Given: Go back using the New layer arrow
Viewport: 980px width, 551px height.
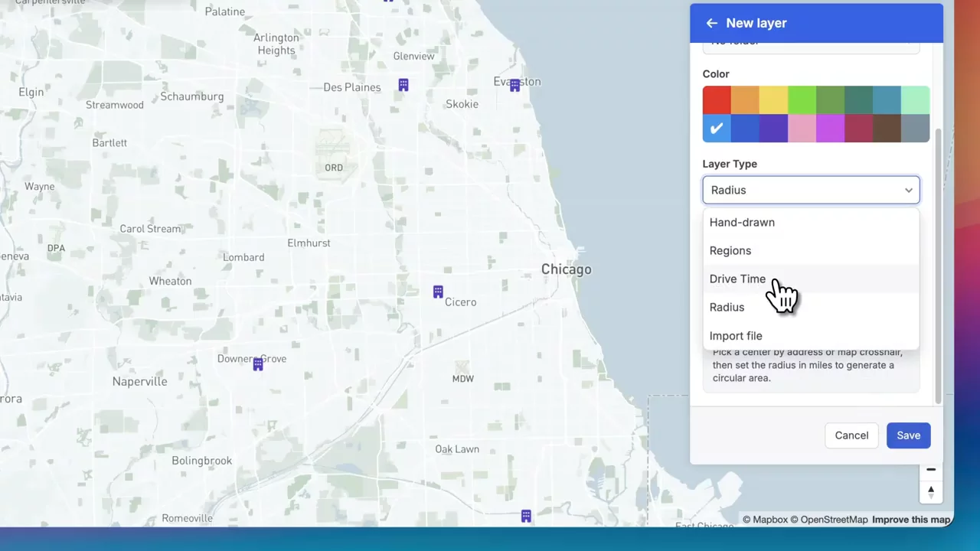Looking at the screenshot, I should pyautogui.click(x=712, y=23).
